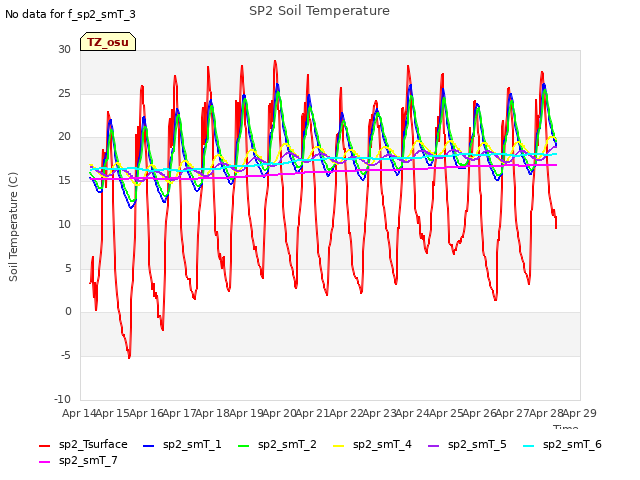This screenshot has width=640, height=480.
Task: Click the magenta sp2_smT_7 legend swatch
Action: [x=44, y=462]
